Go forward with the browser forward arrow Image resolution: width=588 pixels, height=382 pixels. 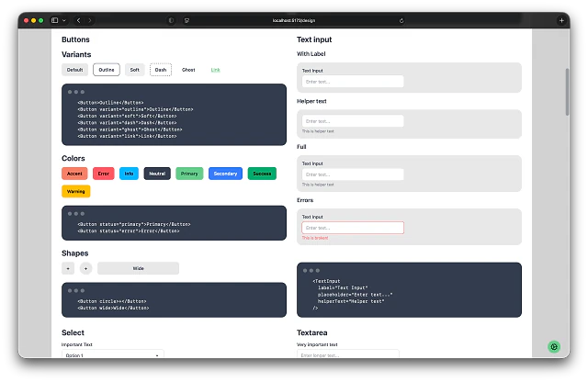click(90, 20)
